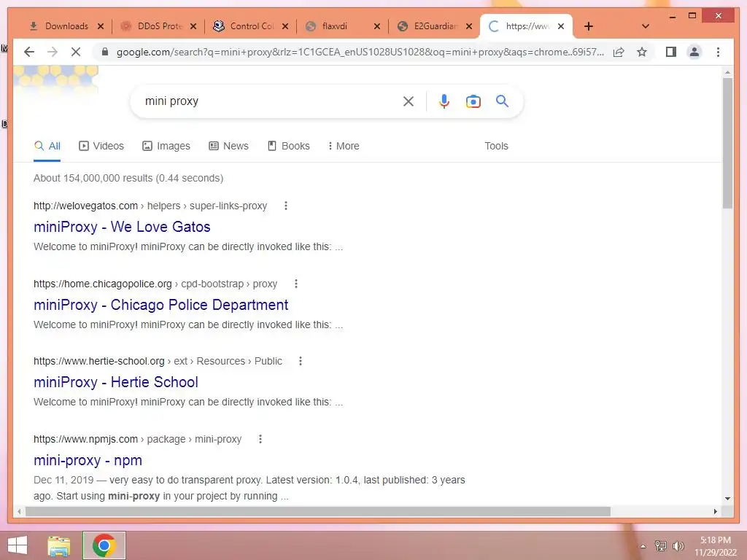
Task: Click the home.chicagopolice.org breadcrumb URL
Action: tap(155, 284)
